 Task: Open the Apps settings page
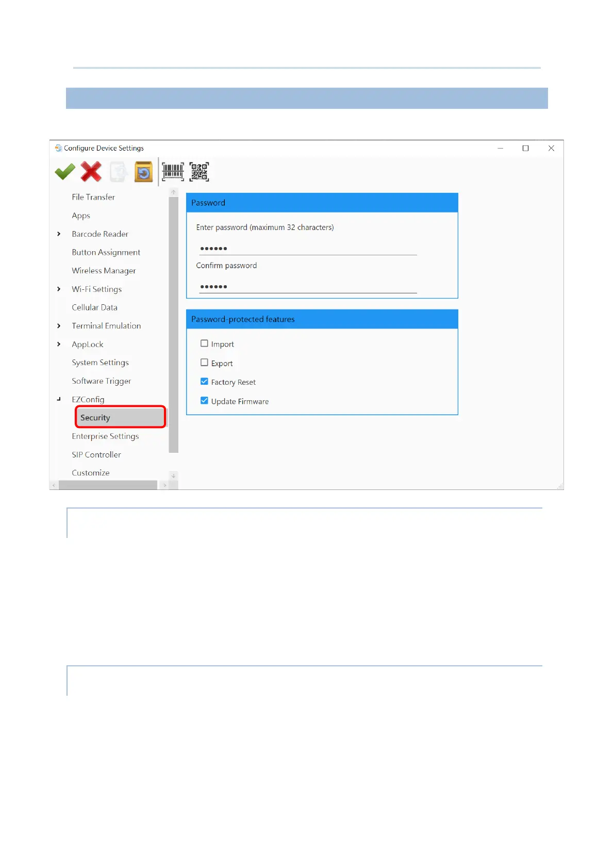(x=81, y=216)
